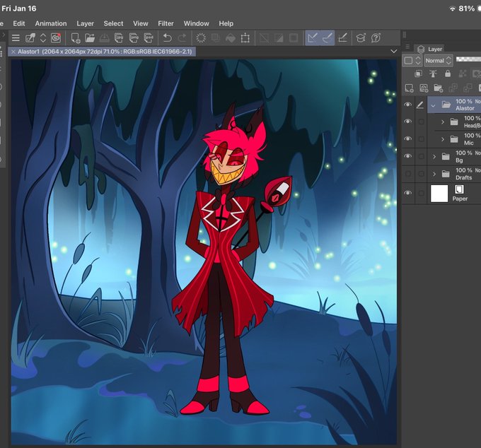The image size is (481, 448).
Task: Export with the PSD export icon
Action: pos(149,38)
